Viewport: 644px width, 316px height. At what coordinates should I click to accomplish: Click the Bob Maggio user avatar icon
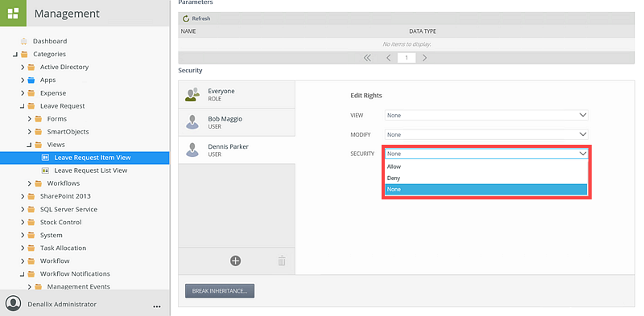(192, 122)
